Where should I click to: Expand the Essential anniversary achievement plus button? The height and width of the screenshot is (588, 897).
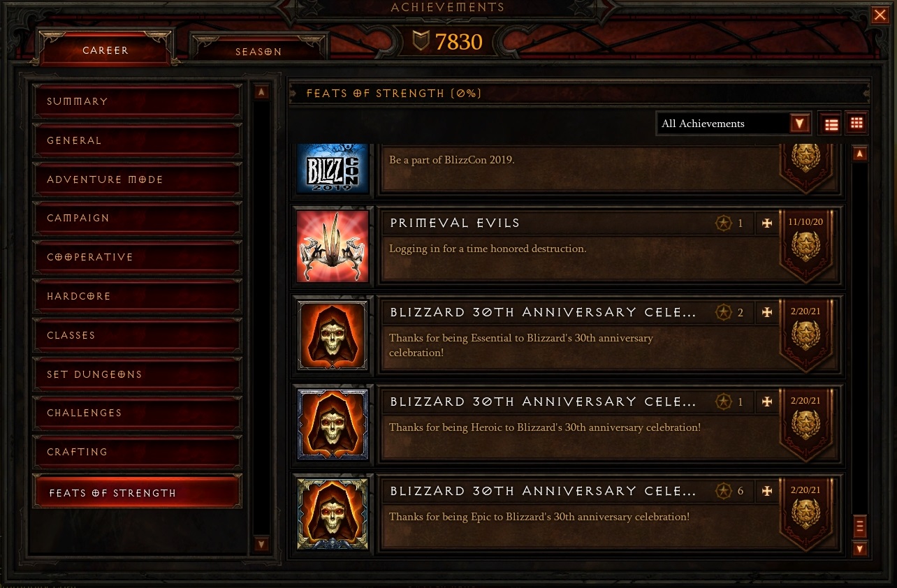[x=767, y=313]
